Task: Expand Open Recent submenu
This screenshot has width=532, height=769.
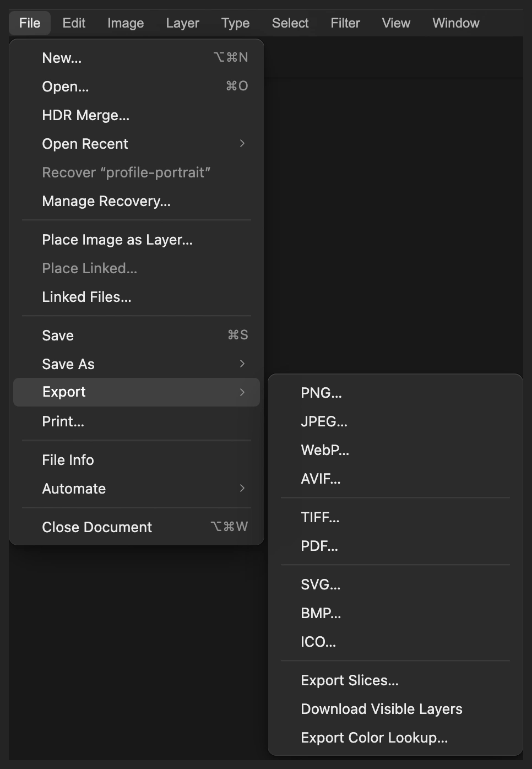Action: pos(137,144)
